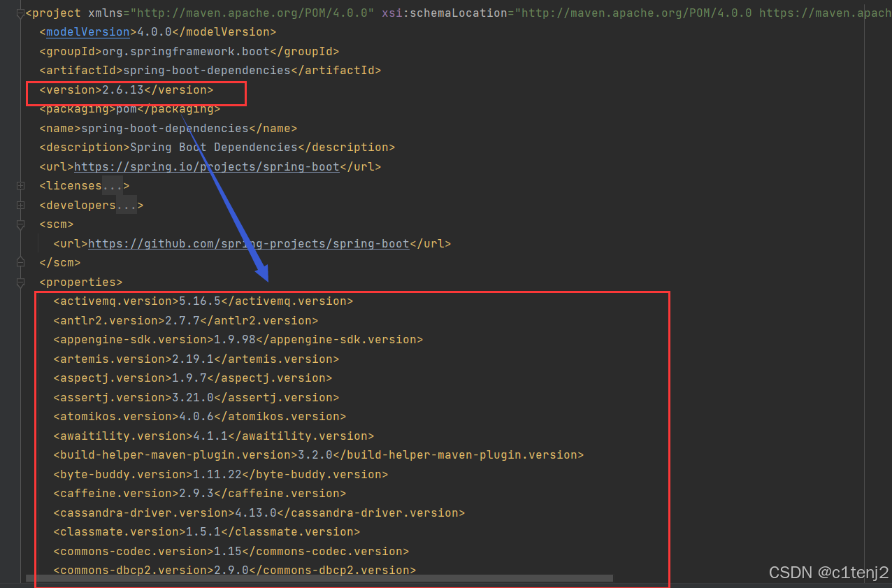Click the version 2.6.13 line

[x=127, y=90]
